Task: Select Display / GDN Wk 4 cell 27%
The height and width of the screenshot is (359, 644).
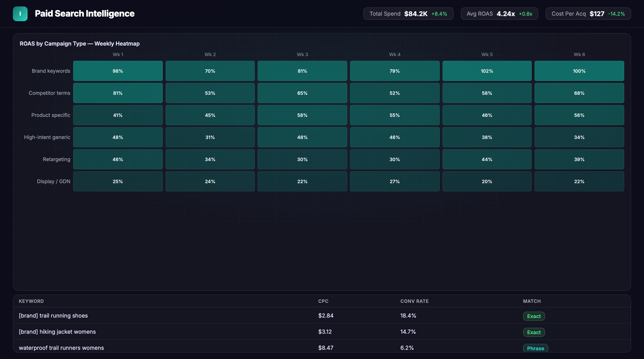Action: click(x=394, y=181)
